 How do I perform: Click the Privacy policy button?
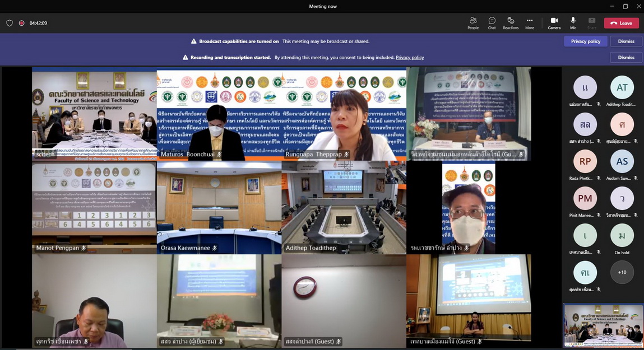(x=586, y=41)
